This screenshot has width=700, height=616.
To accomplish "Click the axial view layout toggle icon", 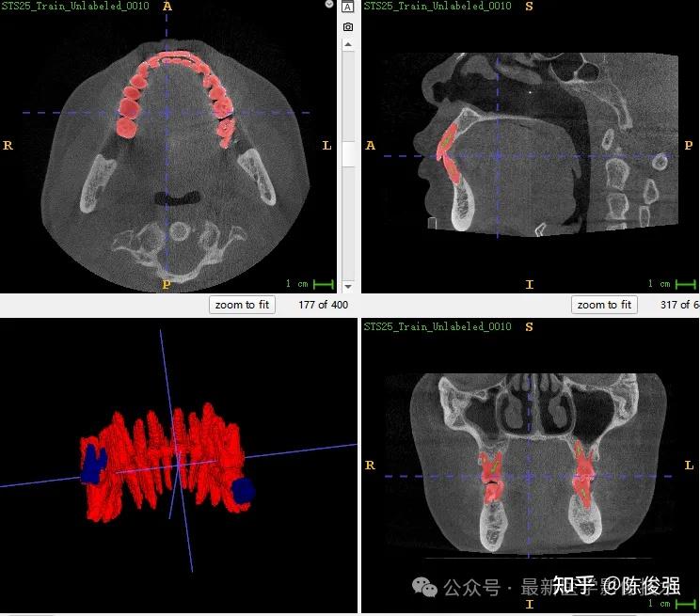I will [x=348, y=7].
